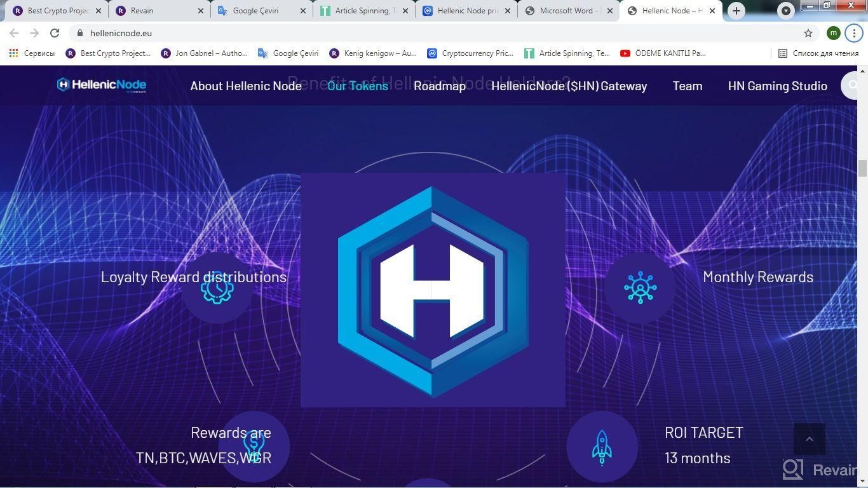Image resolution: width=868 pixels, height=488 pixels.
Task: Switch to the Revain tab
Action: (159, 11)
